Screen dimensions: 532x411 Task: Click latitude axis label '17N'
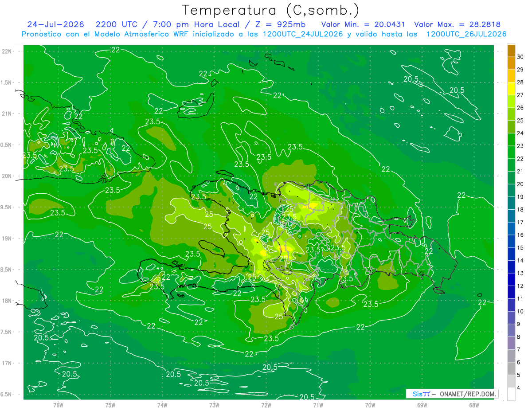(8, 363)
